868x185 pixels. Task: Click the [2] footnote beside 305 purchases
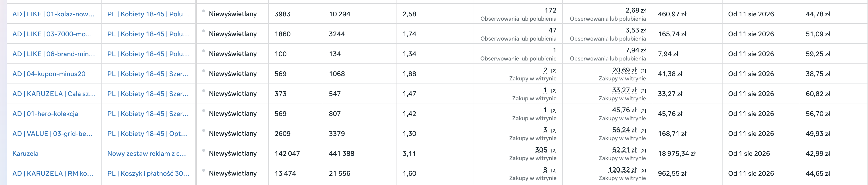click(554, 151)
